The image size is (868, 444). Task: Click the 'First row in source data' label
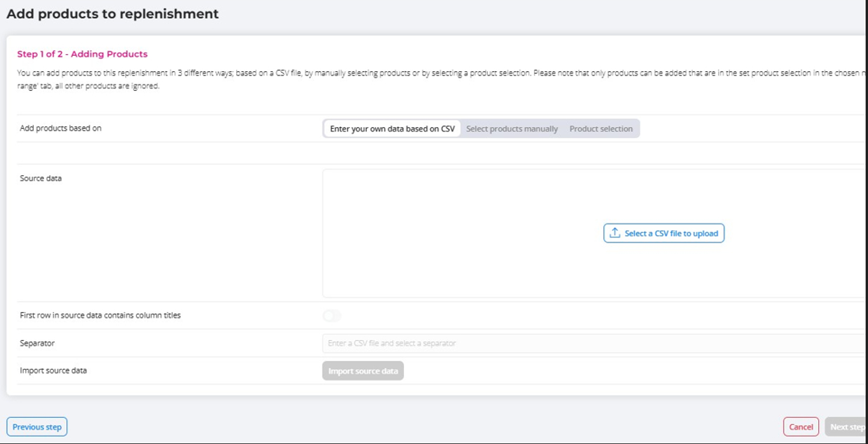click(100, 316)
